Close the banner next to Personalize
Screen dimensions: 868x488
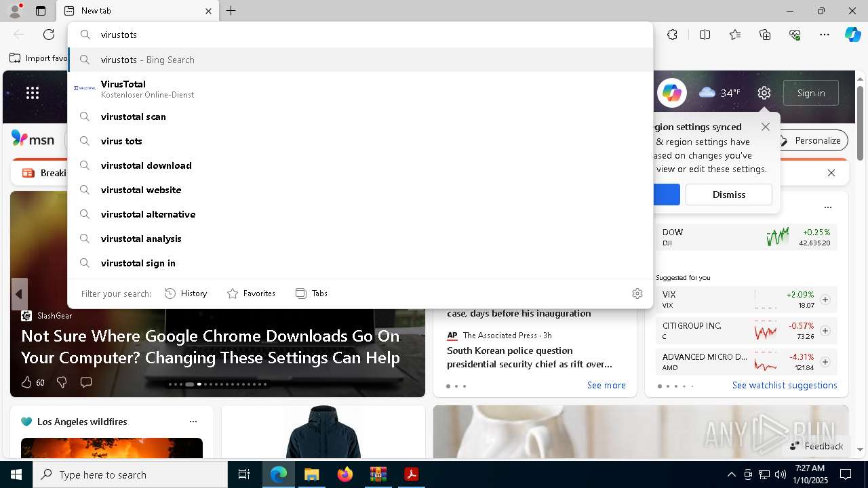[831, 173]
